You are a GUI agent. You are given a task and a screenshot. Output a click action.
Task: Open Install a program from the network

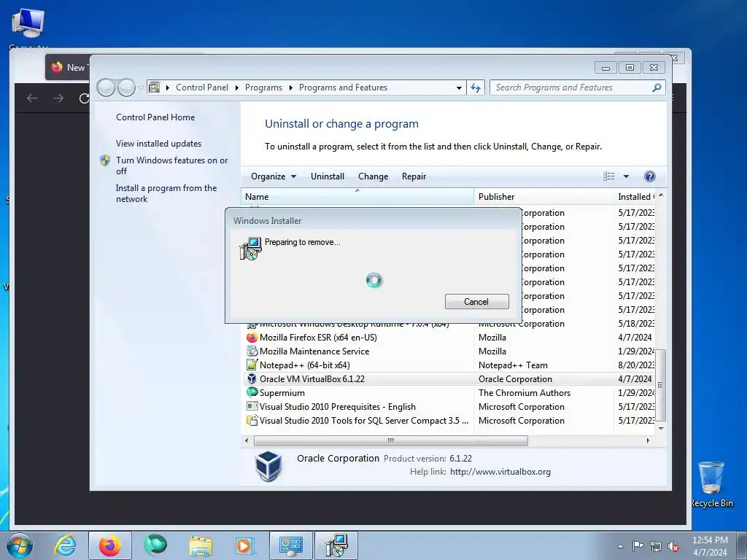pyautogui.click(x=166, y=193)
